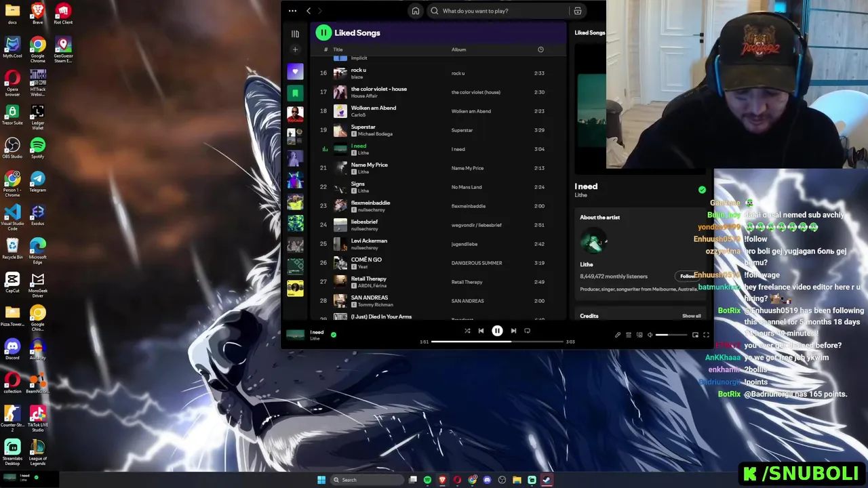This screenshot has width=868, height=488.
Task: Open lyrics microphone icon in player bar
Action: [617, 335]
